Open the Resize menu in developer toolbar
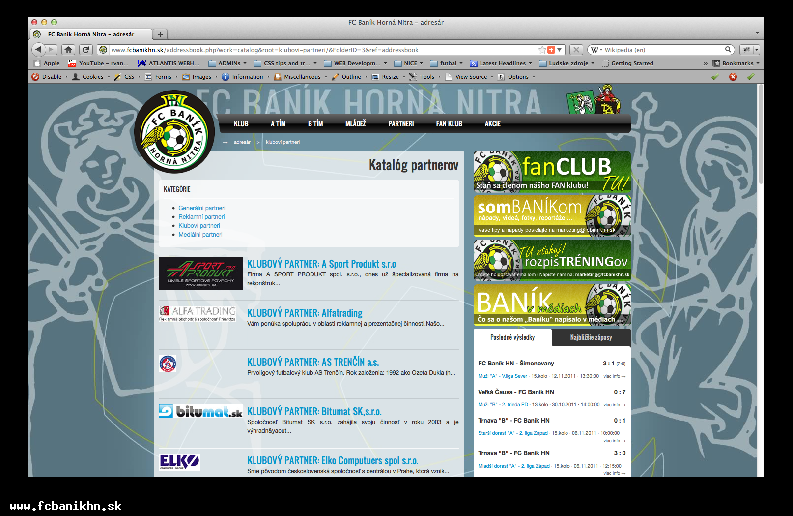 [x=386, y=77]
